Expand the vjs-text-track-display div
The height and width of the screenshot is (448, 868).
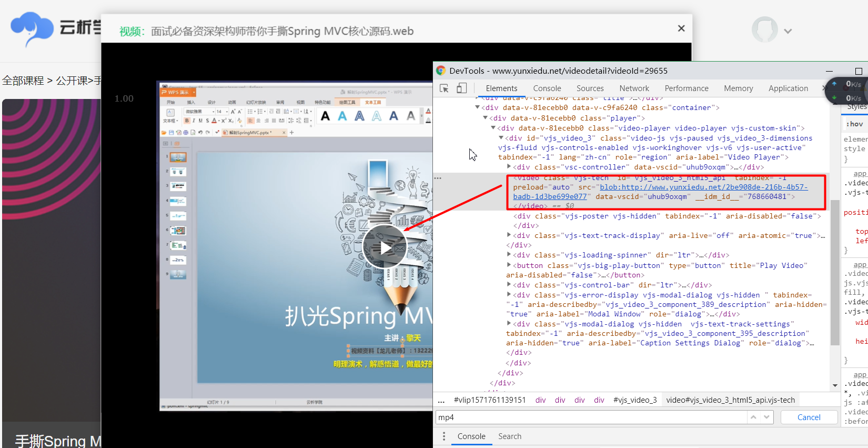(x=509, y=235)
